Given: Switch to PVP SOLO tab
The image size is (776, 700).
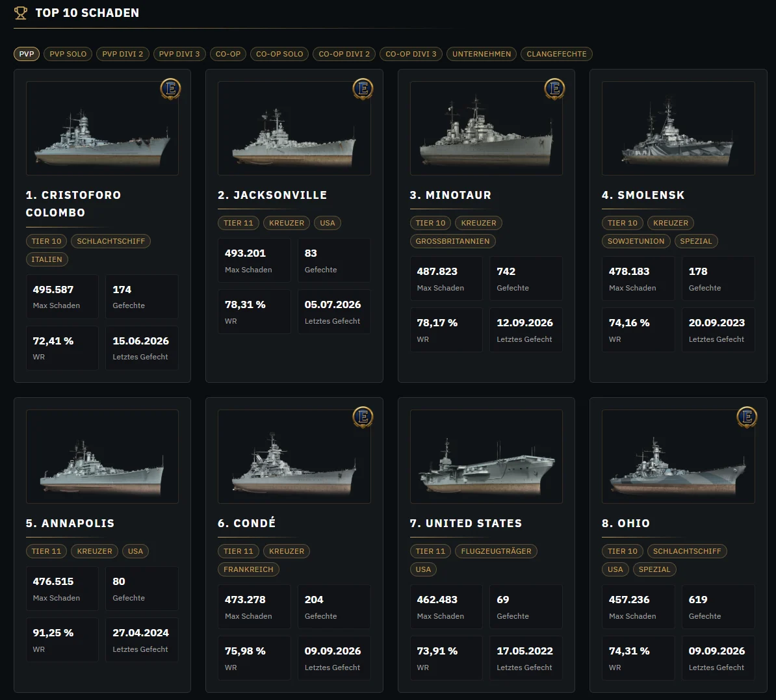Looking at the screenshot, I should [x=68, y=54].
